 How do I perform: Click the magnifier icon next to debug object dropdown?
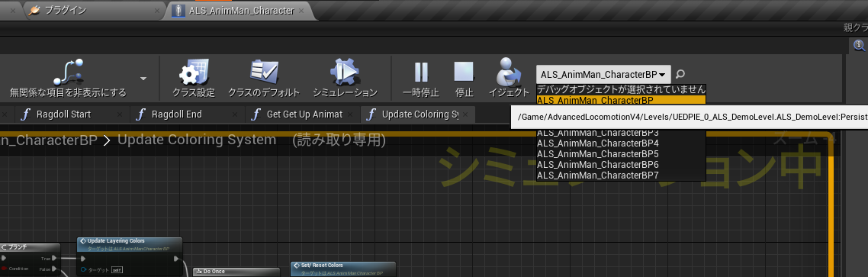click(681, 74)
